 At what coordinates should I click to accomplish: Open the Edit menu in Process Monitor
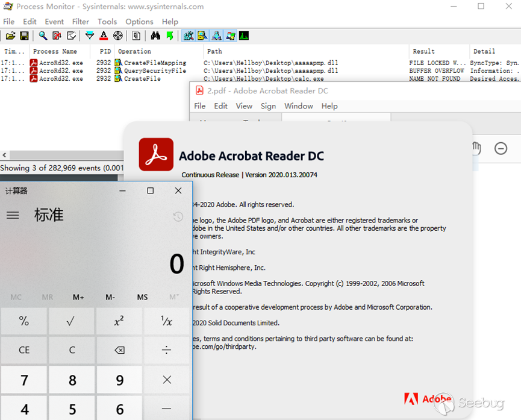(x=30, y=22)
